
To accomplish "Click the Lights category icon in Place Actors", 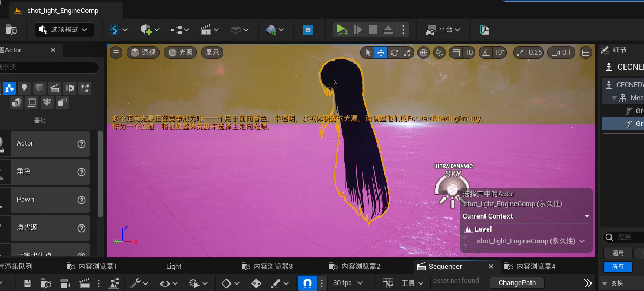I will coord(24,88).
